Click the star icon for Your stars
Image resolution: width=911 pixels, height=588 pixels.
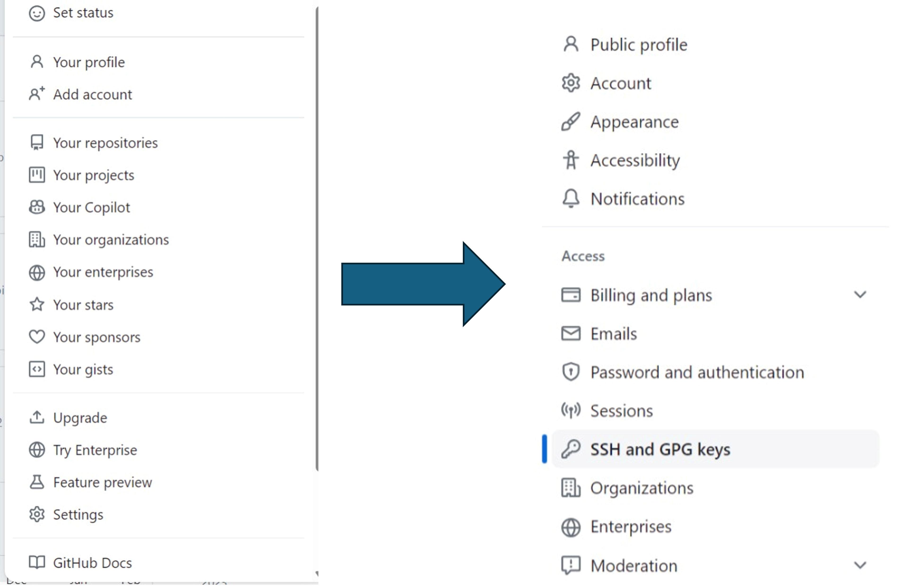coord(37,305)
